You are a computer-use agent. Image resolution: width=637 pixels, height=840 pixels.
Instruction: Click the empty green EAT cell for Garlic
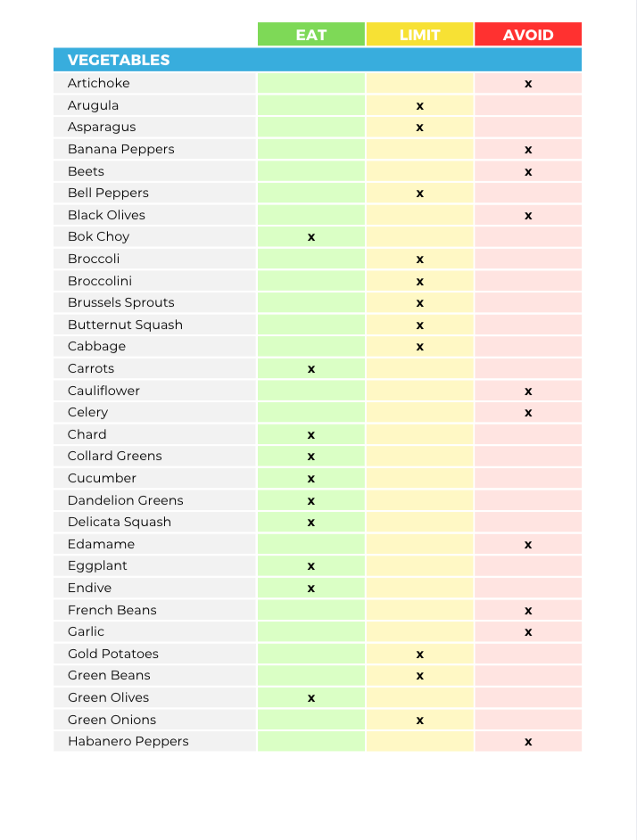tap(311, 632)
